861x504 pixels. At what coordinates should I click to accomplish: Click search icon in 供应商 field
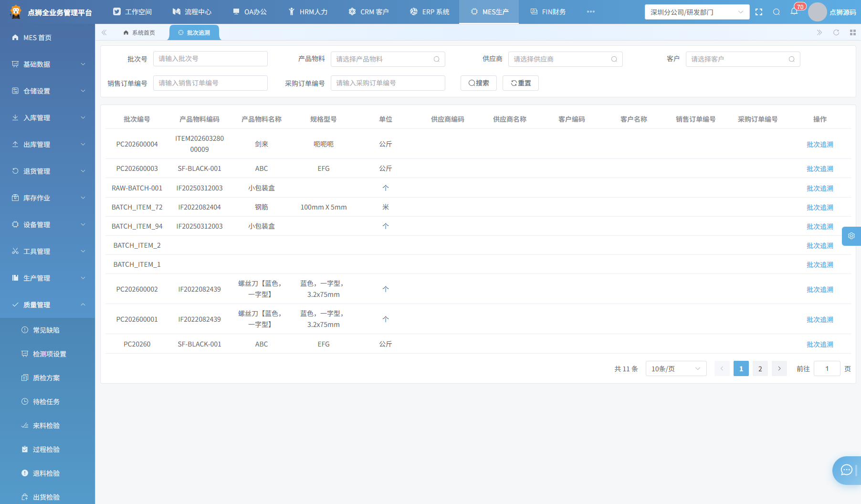[614, 59]
